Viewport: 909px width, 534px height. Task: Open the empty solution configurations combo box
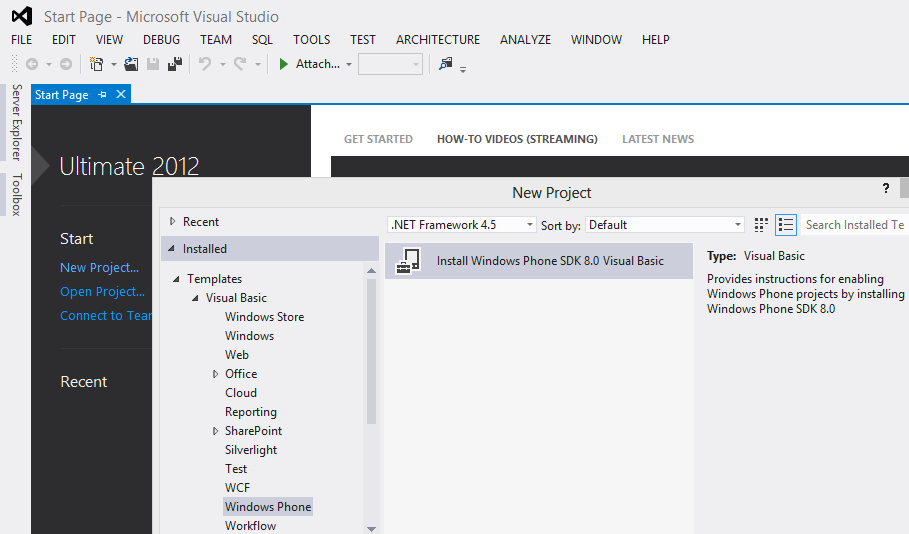click(390, 64)
